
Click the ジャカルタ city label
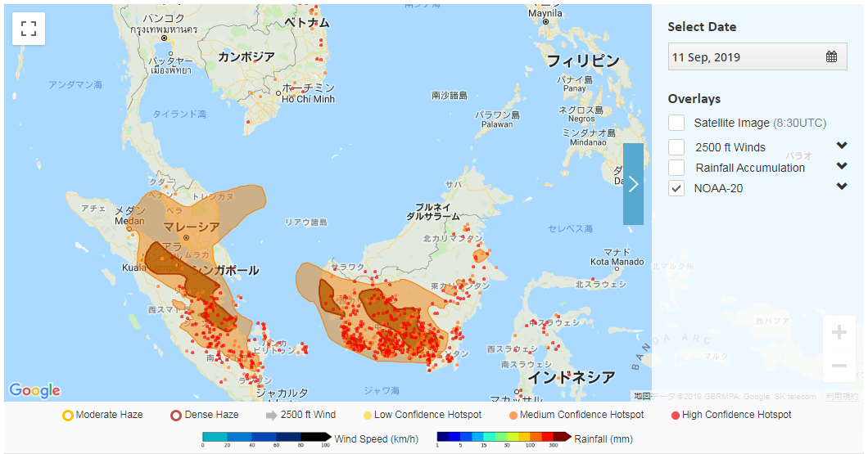coord(282,393)
